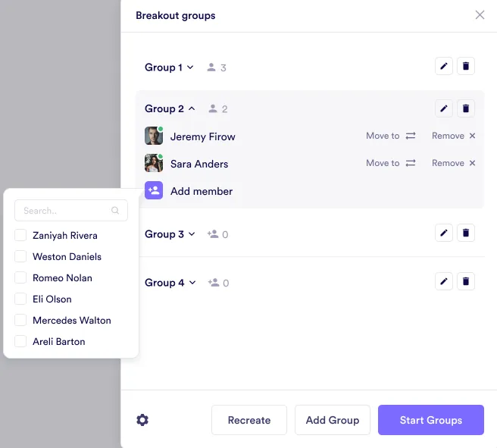The height and width of the screenshot is (448, 497).
Task: Focus the member Search field
Action: point(71,210)
